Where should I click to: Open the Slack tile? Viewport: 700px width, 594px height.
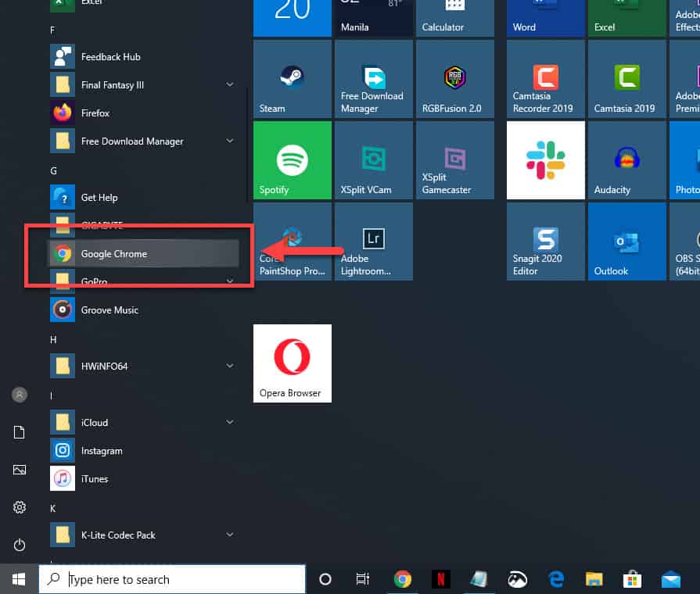(546, 160)
